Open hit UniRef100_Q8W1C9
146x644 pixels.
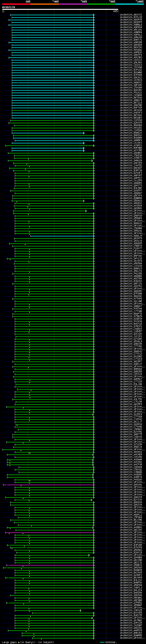click(131, 100)
